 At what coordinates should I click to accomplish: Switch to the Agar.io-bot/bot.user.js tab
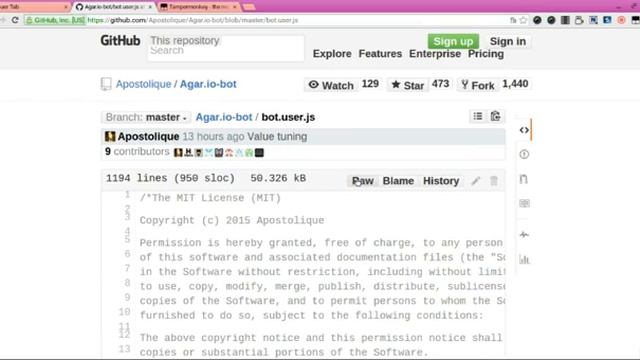click(x=113, y=7)
